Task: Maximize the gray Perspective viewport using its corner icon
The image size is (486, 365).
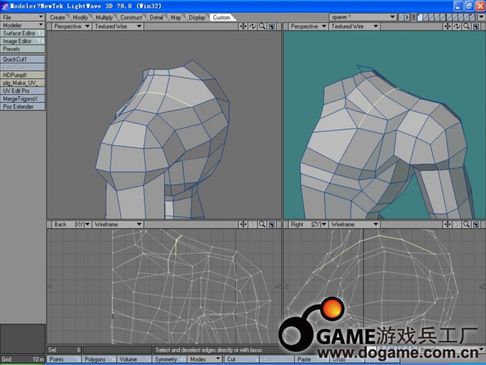Action: [272, 26]
